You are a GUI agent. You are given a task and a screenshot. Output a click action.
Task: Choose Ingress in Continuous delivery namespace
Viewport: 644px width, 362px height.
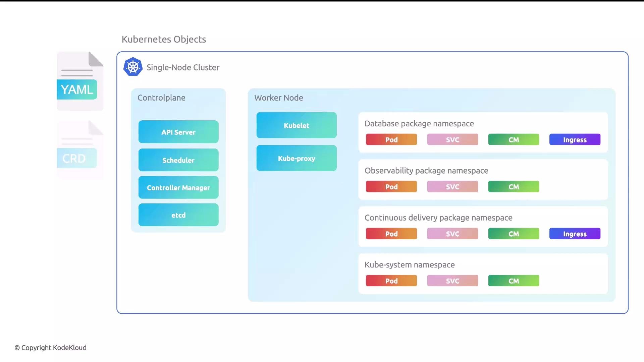[575, 234]
